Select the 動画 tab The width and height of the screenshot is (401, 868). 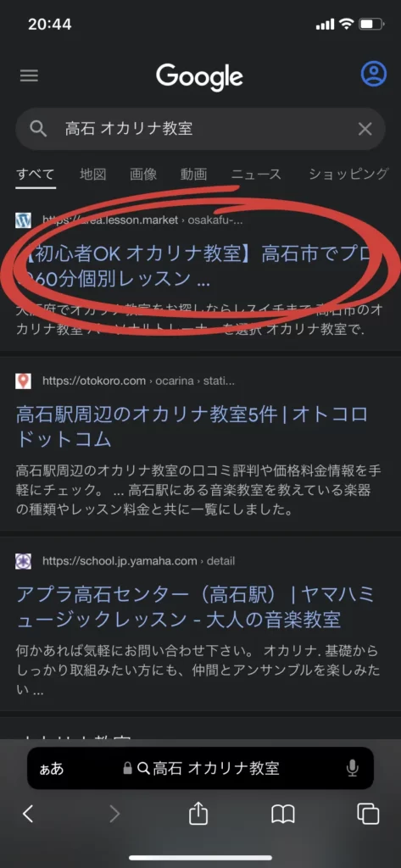[194, 175]
